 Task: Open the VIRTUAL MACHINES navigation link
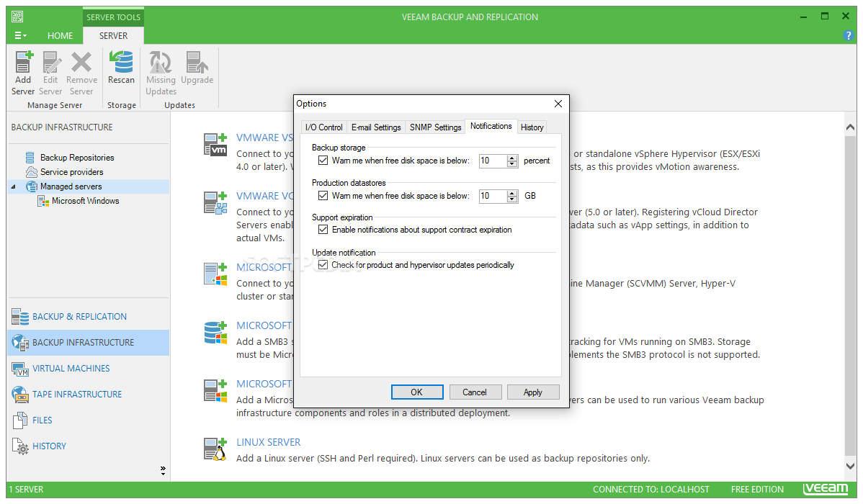coord(71,368)
